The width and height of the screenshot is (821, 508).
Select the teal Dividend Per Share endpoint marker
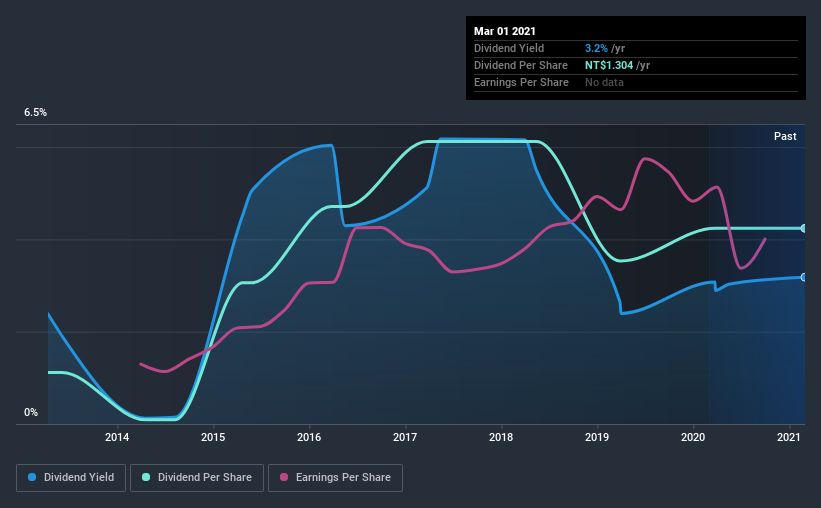click(804, 228)
